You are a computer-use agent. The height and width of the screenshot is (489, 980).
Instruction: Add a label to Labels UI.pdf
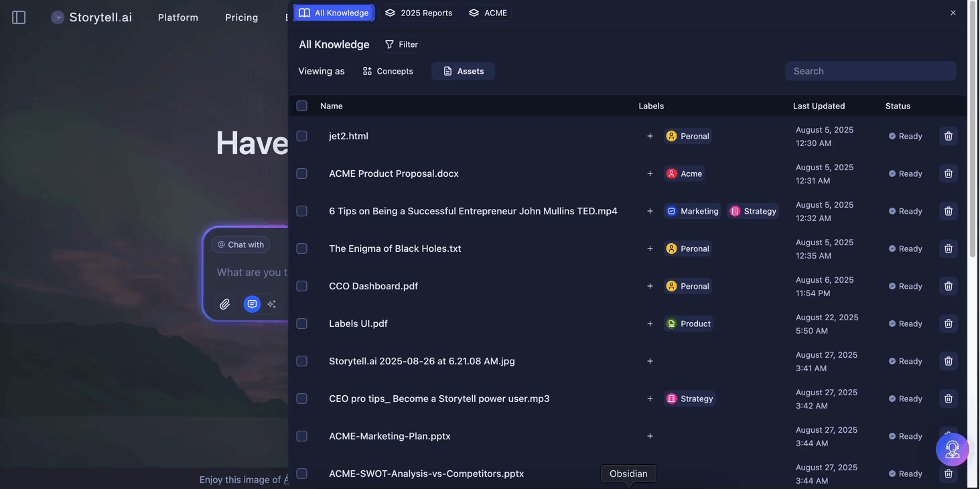coord(650,324)
